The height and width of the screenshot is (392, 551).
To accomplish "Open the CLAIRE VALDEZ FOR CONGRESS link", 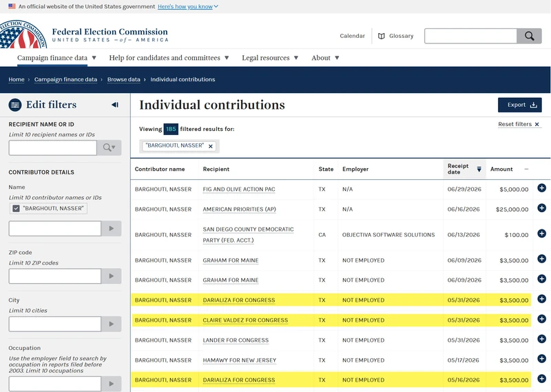I will (x=245, y=320).
